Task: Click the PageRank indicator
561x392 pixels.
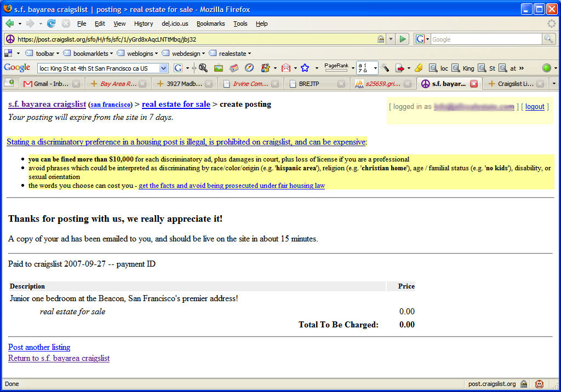Action: click(x=336, y=67)
